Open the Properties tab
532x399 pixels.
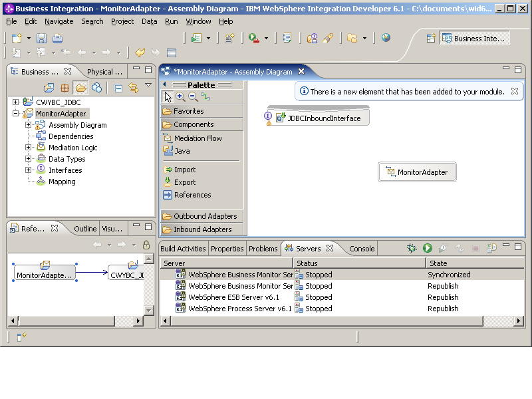point(227,249)
